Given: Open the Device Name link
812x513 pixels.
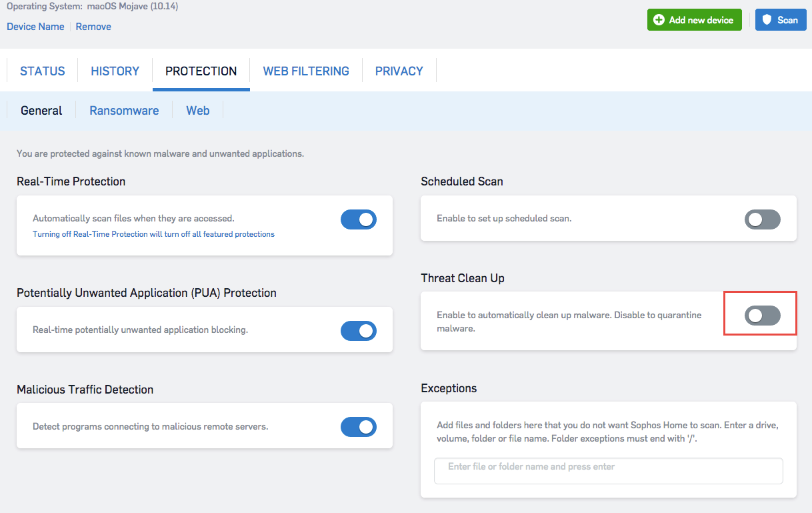Looking at the screenshot, I should (x=35, y=27).
